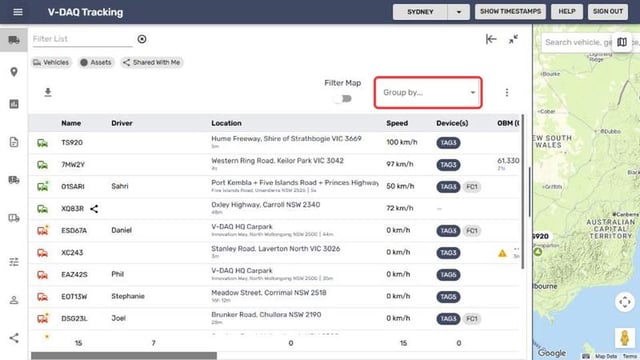Open the location pin sidebar icon

(14, 72)
